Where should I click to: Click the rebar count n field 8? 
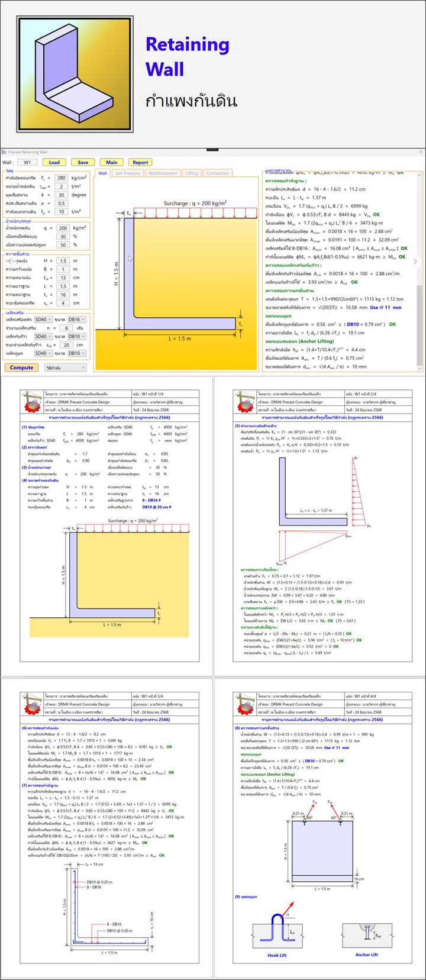(x=66, y=328)
